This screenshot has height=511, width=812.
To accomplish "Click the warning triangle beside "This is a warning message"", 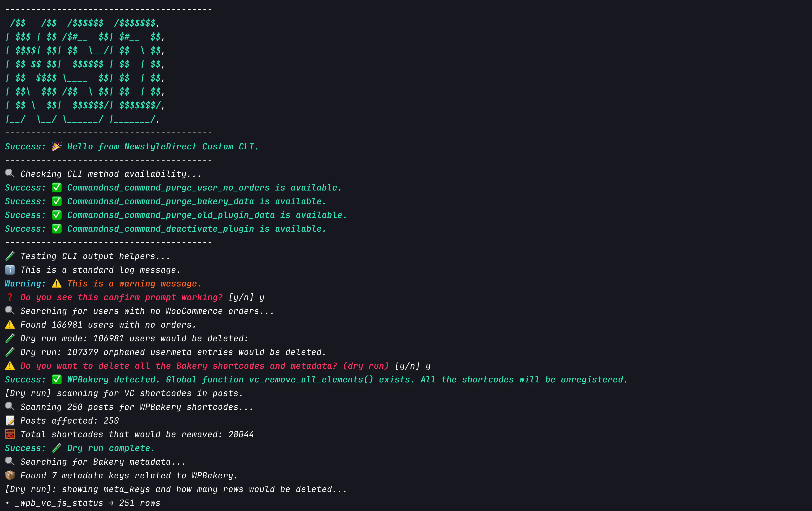I will pyautogui.click(x=57, y=284).
